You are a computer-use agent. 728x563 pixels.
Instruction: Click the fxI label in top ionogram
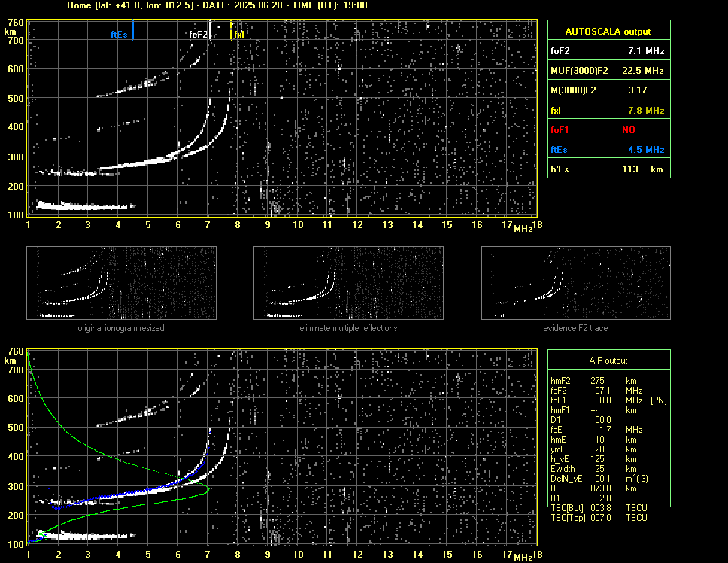pos(239,35)
